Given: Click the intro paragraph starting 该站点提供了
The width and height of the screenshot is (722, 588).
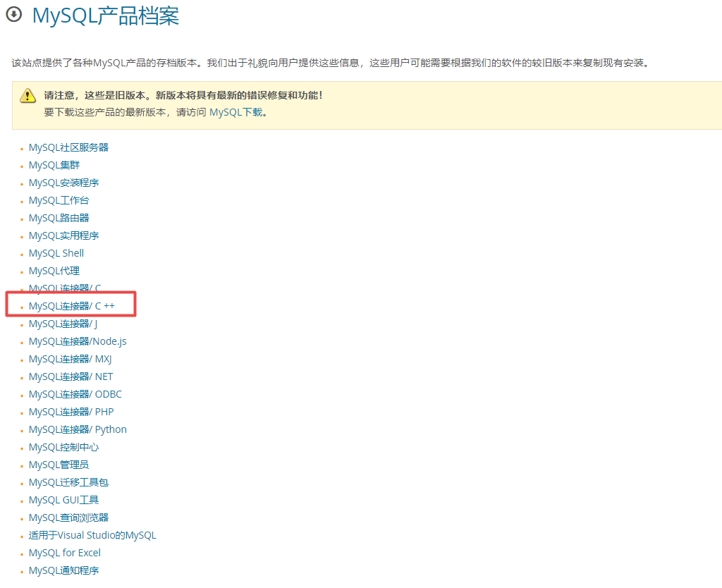Looking at the screenshot, I should (330, 63).
